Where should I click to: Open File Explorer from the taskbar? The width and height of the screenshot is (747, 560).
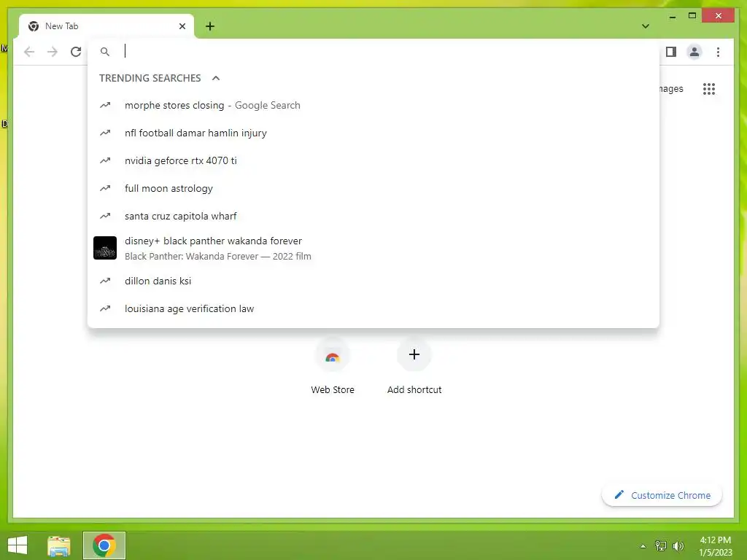[x=59, y=545]
